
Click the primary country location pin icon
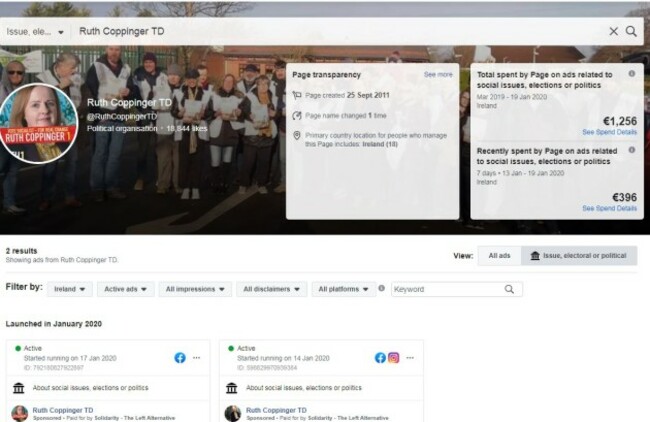297,136
